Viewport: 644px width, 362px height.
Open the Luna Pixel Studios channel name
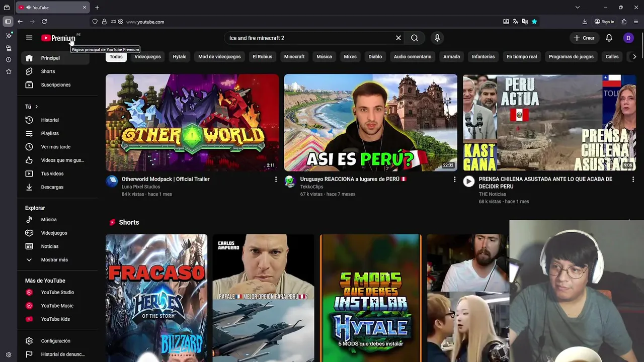coord(141,187)
